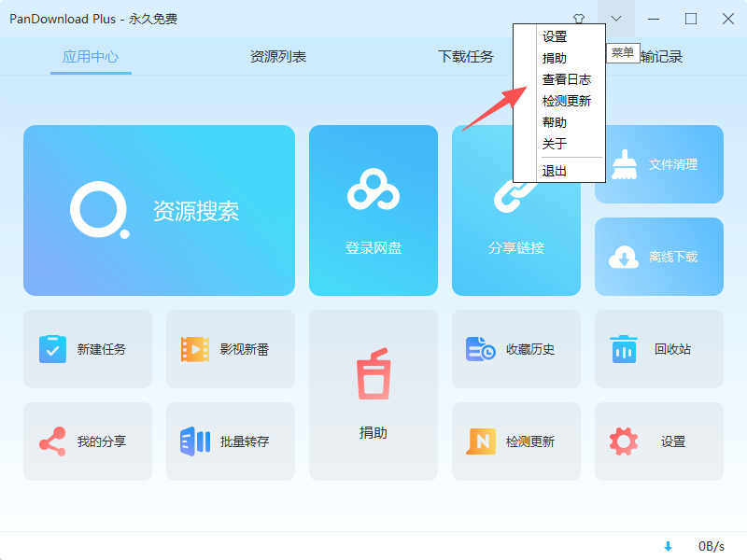The width and height of the screenshot is (747, 560).
Task: Open the Movie Updates (影视新番) icon
Action: pos(193,348)
